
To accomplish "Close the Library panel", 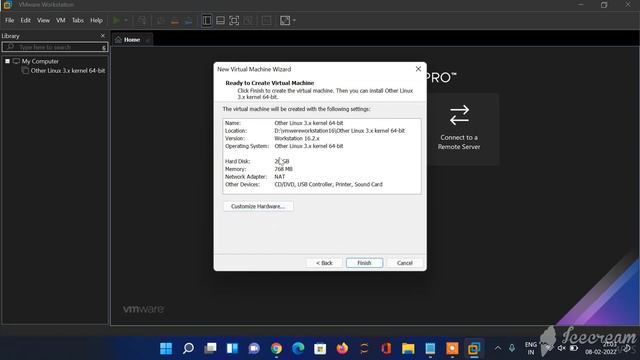I will pos(102,36).
